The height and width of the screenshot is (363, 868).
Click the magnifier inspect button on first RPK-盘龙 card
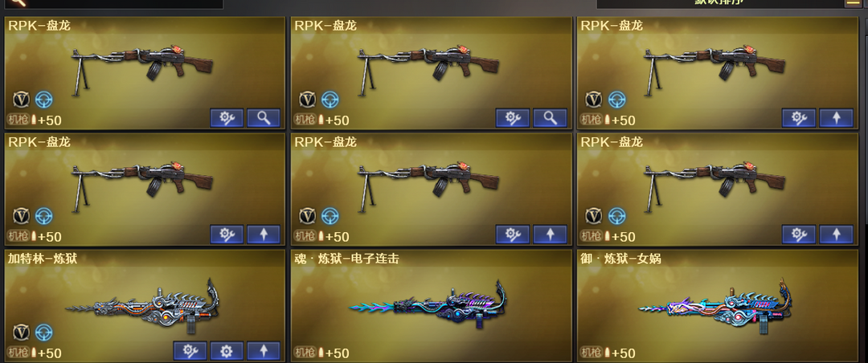pos(264,118)
